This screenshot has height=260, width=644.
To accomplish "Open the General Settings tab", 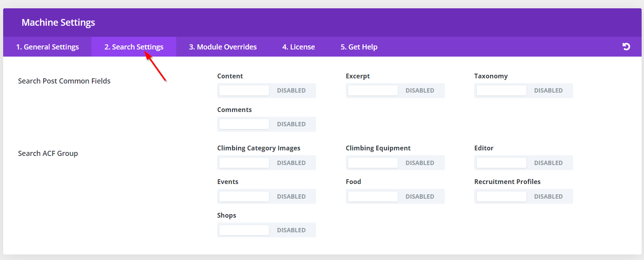I will (x=48, y=47).
